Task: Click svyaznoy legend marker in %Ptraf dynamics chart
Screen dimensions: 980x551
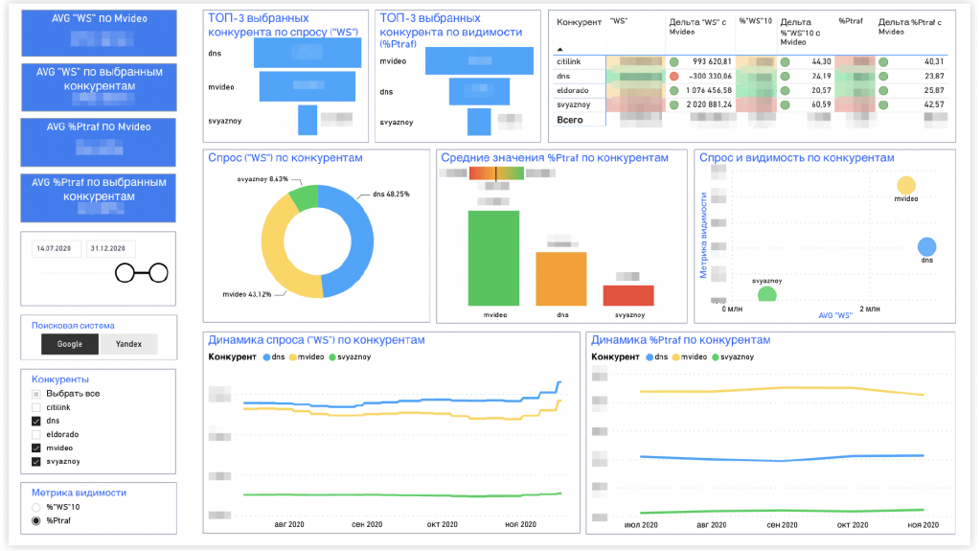Action: (x=716, y=357)
